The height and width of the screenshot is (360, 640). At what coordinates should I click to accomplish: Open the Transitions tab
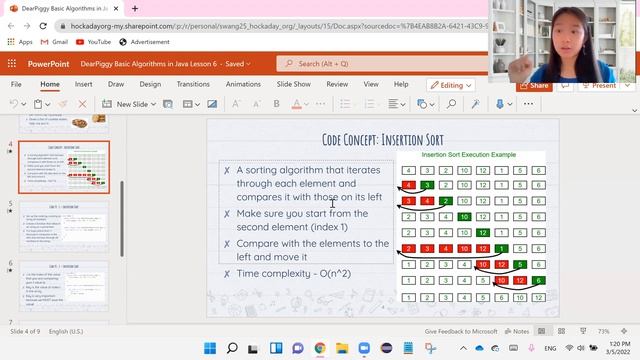[x=193, y=84]
